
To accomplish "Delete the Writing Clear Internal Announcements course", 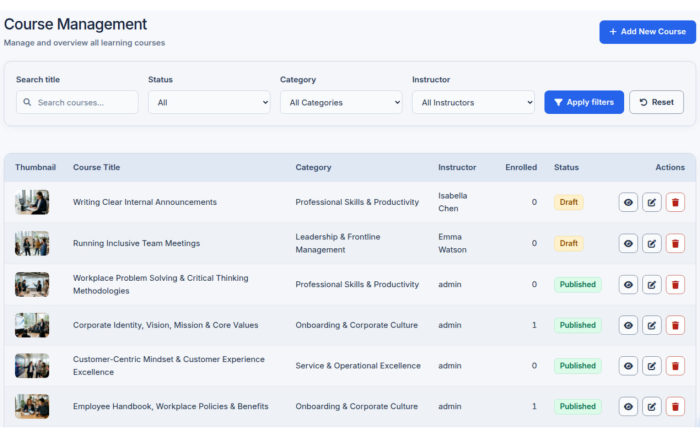I will 675,202.
